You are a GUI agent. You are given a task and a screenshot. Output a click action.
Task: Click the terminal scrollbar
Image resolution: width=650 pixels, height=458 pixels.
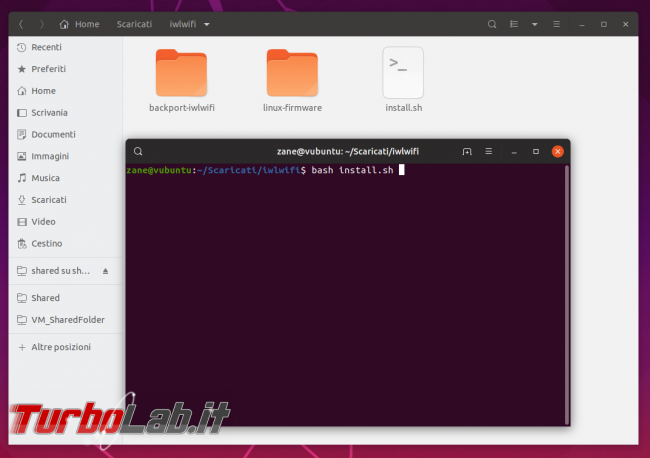(567, 295)
